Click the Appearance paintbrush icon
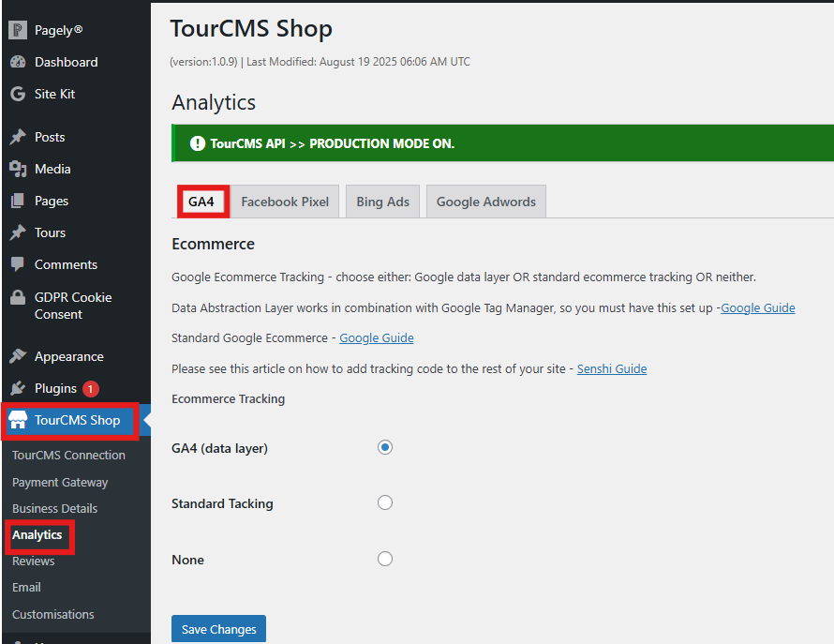This screenshot has width=834, height=644. pos(18,356)
